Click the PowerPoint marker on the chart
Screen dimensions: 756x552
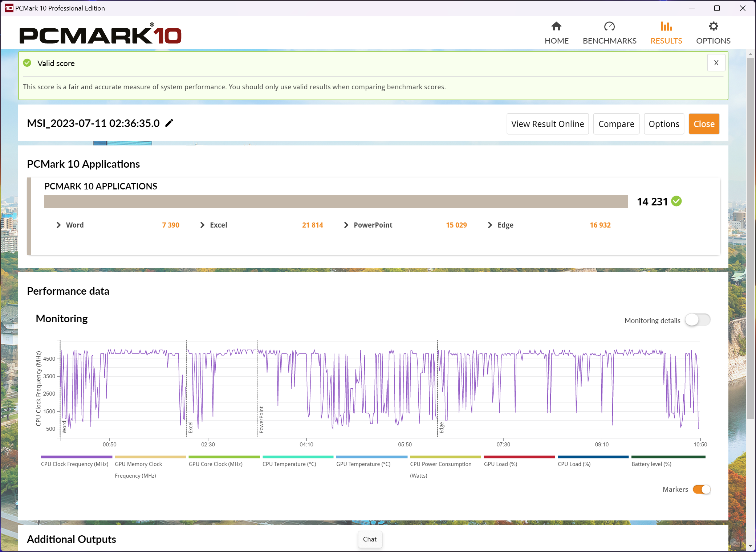pos(261,420)
